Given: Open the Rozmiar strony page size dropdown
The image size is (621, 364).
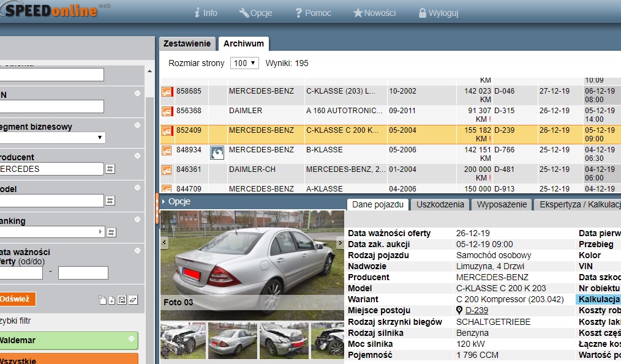Looking at the screenshot, I should [244, 63].
